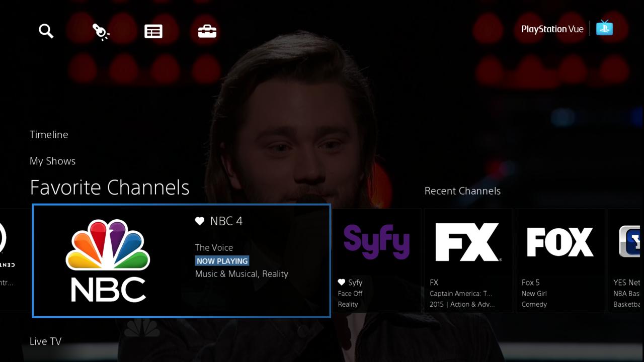The image size is (644, 362).
Task: Click the NBC peacock logo
Action: click(x=108, y=260)
